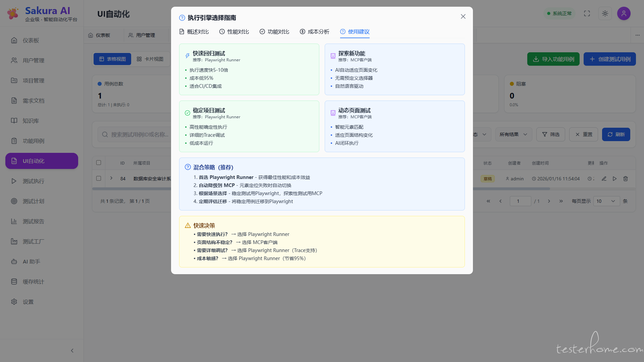Switch to the 成本分析 tab
This screenshot has height=362, width=644.
pyautogui.click(x=314, y=32)
